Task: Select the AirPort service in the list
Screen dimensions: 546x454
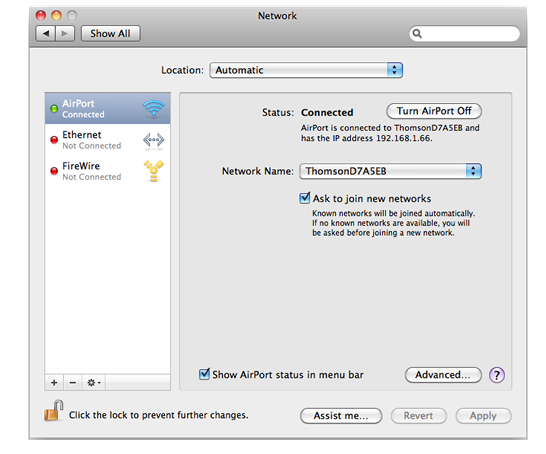Action: tap(108, 109)
